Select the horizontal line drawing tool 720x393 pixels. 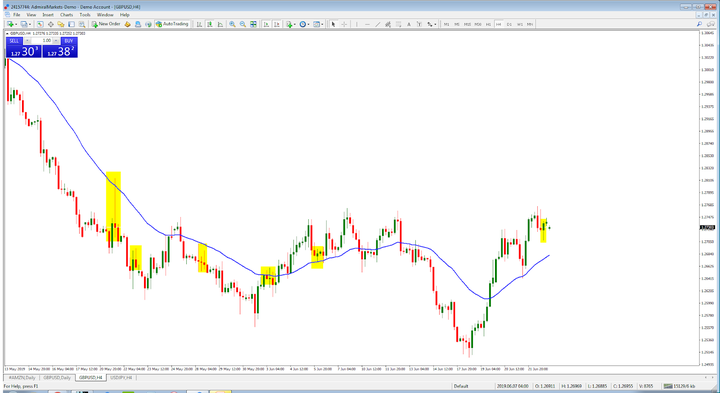tap(367, 24)
